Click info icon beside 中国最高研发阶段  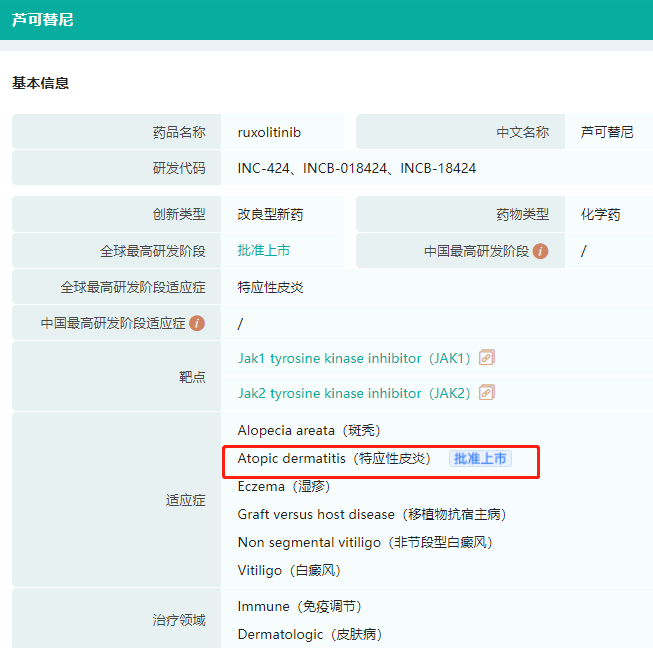tap(541, 251)
